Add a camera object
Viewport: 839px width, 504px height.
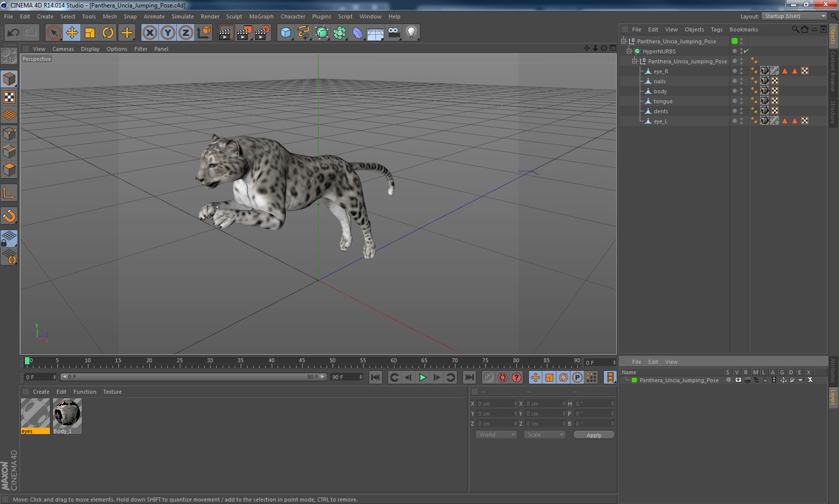coord(394,33)
